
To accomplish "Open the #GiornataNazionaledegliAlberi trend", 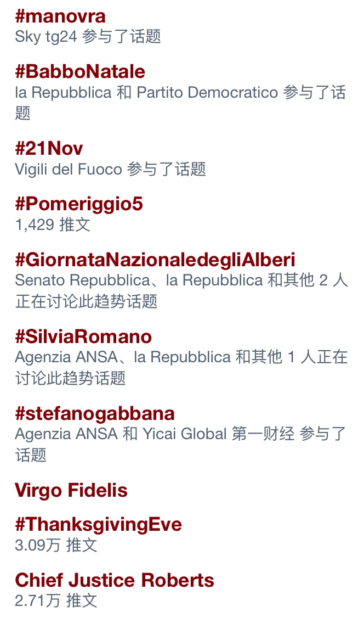I will [x=155, y=260].
